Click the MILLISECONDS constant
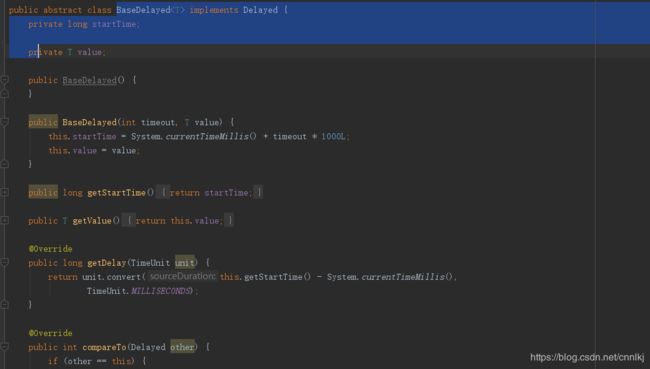 pyautogui.click(x=160, y=291)
